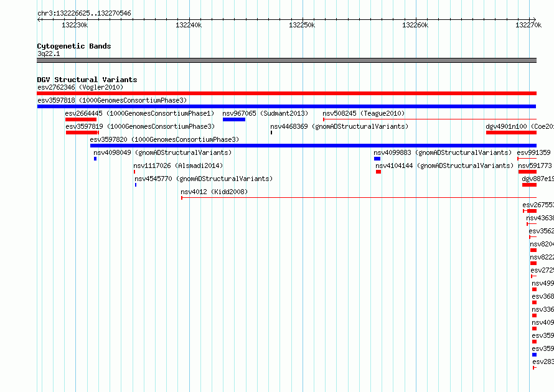
Task: Click the 3q22.1 band label
Action: [49, 54]
